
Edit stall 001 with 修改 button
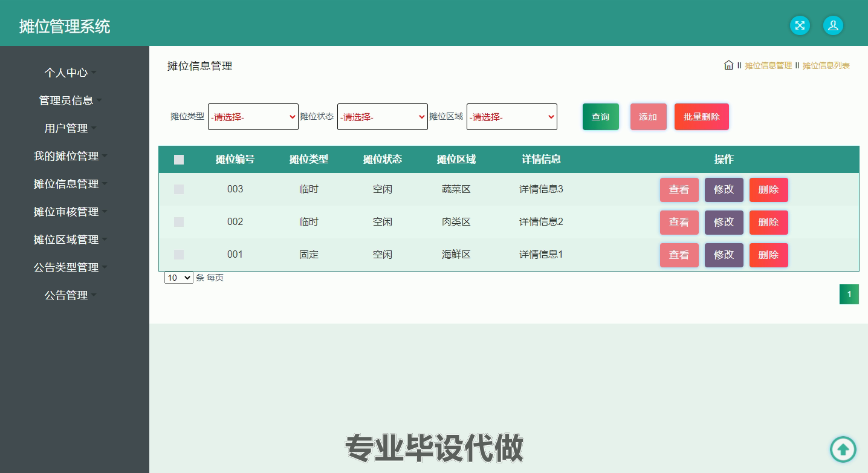(724, 255)
